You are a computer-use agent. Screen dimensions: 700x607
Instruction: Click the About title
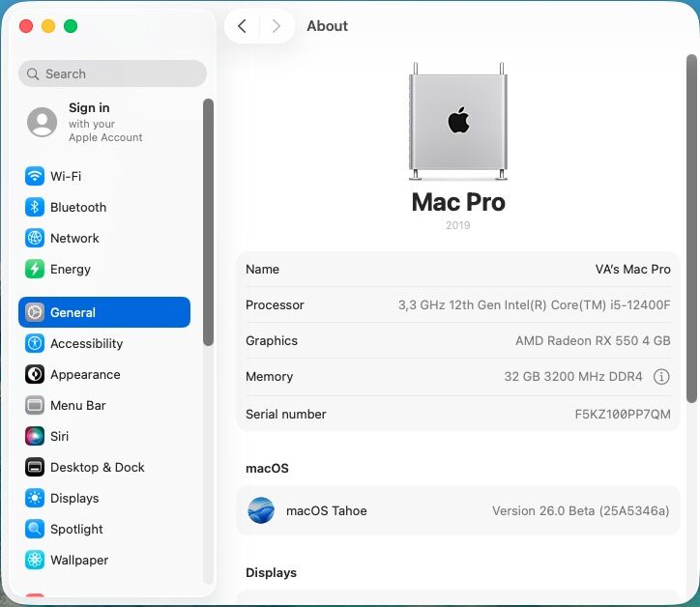tap(327, 26)
